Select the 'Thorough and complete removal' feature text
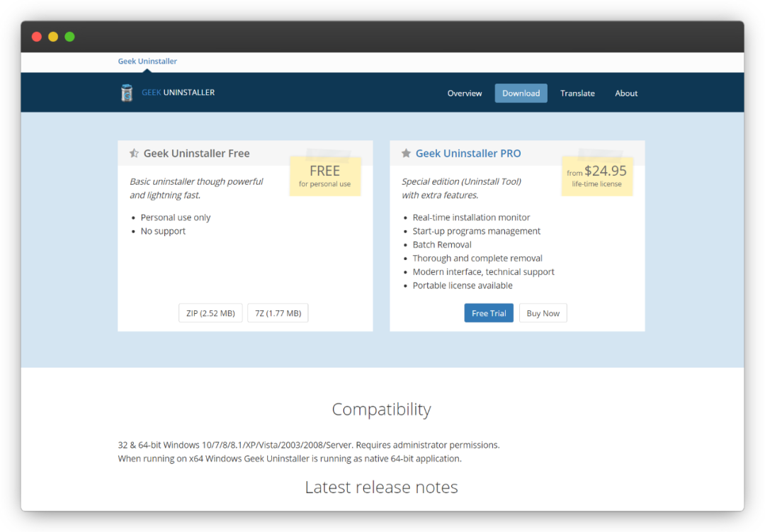The image size is (765, 532). pos(477,258)
